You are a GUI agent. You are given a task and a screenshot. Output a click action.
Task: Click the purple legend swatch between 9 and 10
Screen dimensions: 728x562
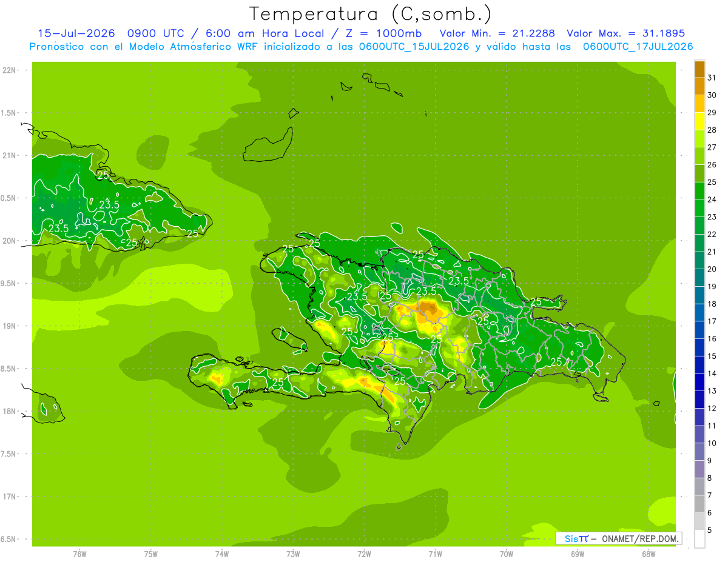tap(699, 452)
